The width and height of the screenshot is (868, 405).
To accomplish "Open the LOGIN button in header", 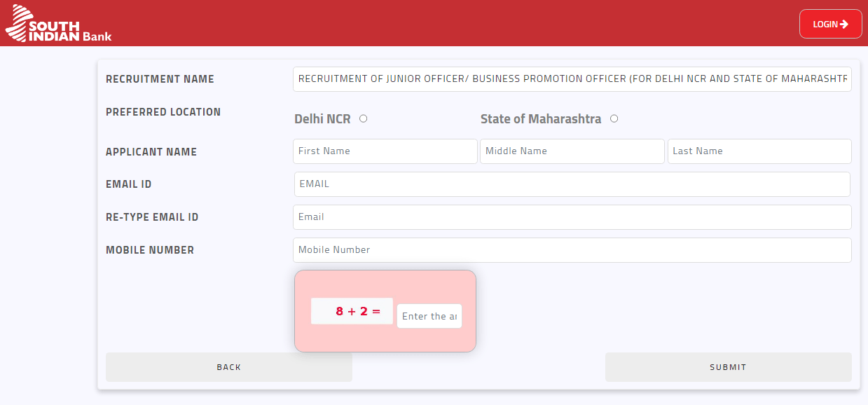I will pos(830,24).
